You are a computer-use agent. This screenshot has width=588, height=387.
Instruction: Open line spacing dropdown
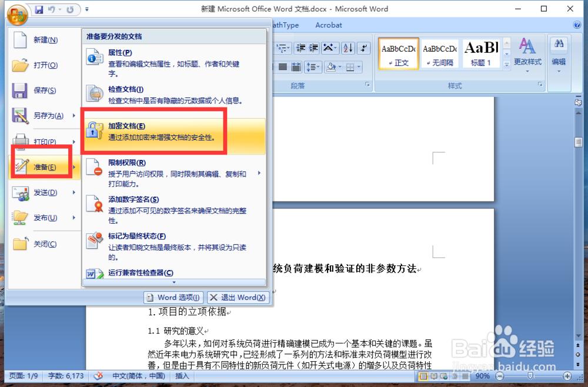pyautogui.click(x=313, y=67)
